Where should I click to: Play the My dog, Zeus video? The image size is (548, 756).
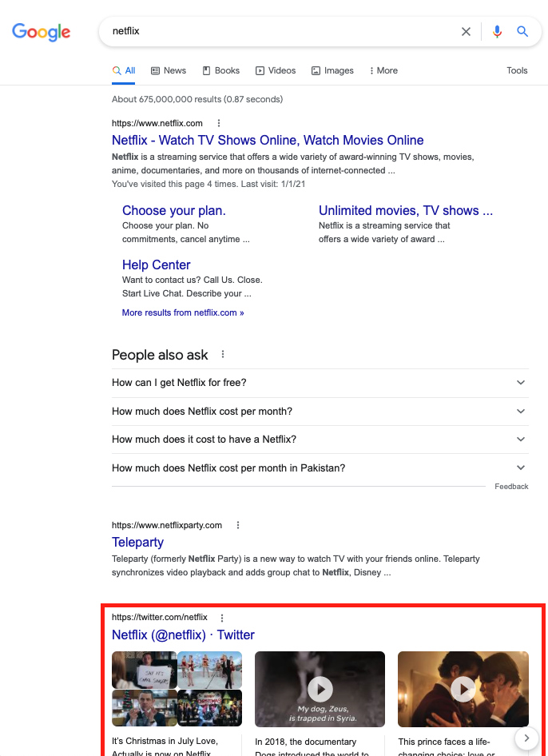click(x=320, y=689)
